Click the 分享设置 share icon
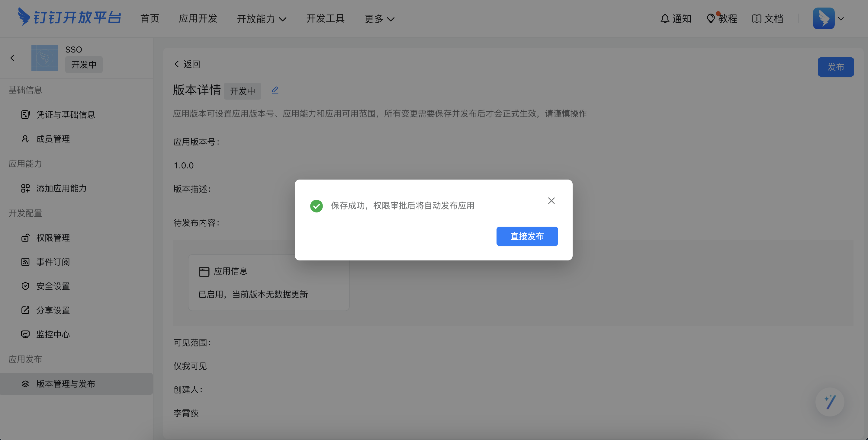868x440 pixels. tap(25, 310)
